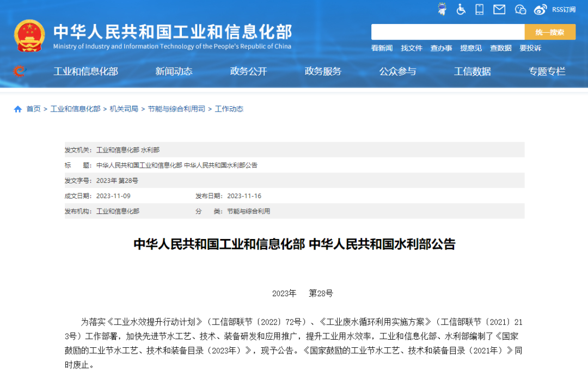The image size is (588, 380).
Task: Go to 政务服务 navigation item
Action: click(x=323, y=71)
